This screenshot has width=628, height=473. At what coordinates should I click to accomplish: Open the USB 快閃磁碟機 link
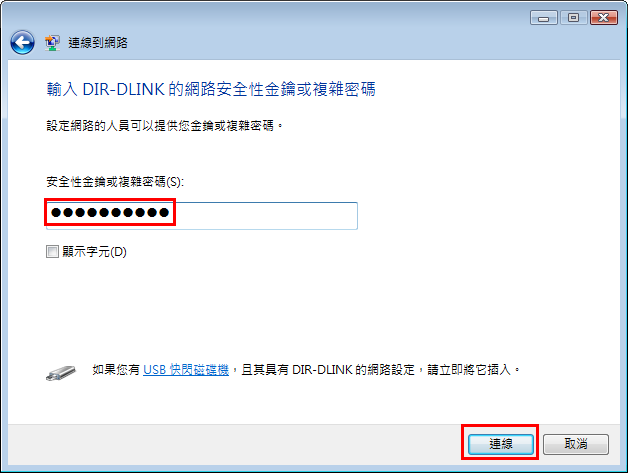pyautogui.click(x=186, y=369)
